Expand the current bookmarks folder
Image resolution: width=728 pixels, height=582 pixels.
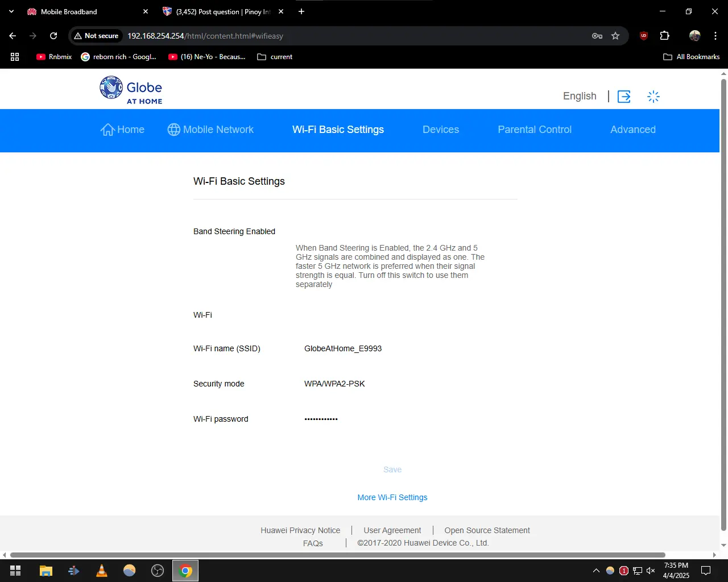pos(275,57)
